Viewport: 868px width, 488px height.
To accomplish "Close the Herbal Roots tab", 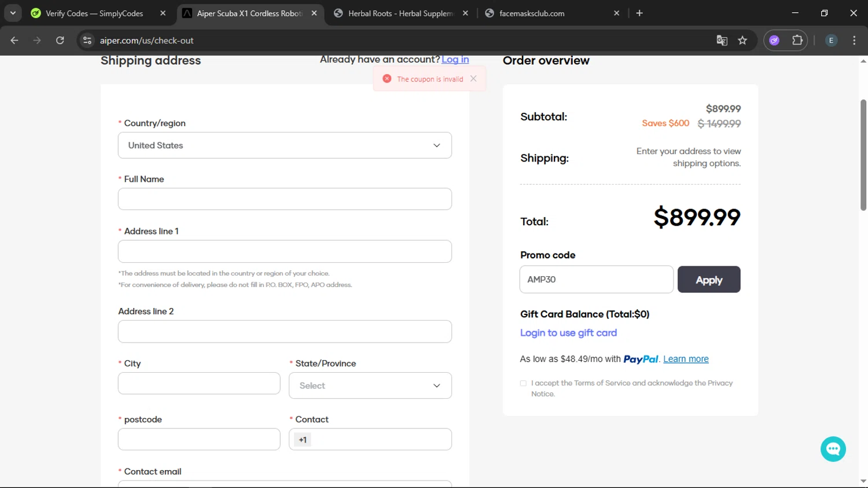I will pyautogui.click(x=465, y=13).
